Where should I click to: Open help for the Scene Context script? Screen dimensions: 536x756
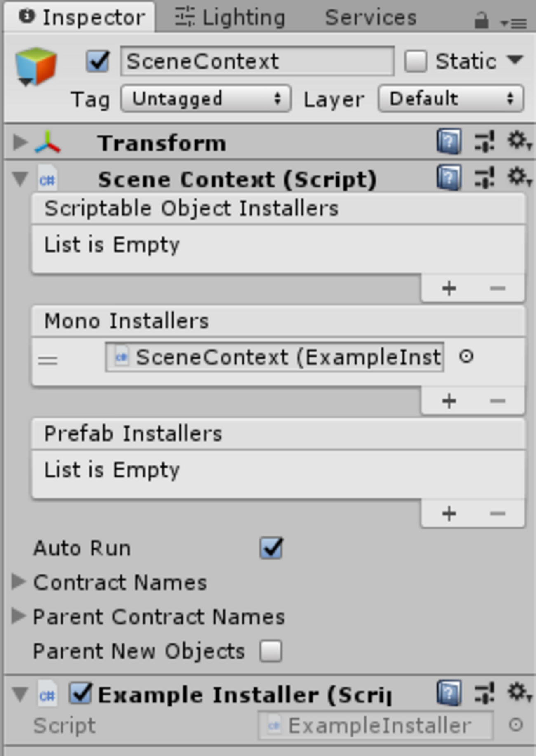coord(448,179)
